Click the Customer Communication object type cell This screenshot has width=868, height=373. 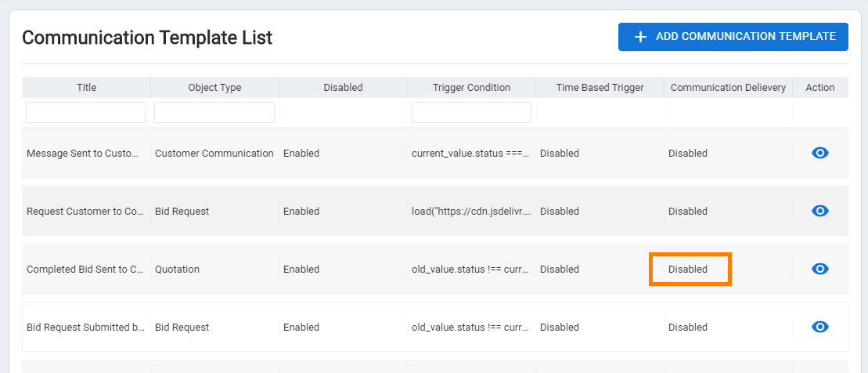click(x=214, y=154)
